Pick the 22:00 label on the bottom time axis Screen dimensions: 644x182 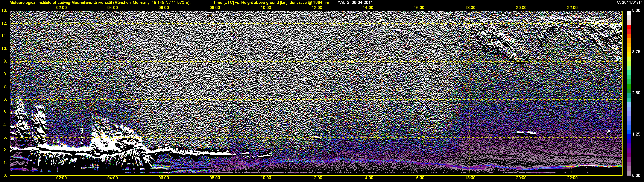572,178
